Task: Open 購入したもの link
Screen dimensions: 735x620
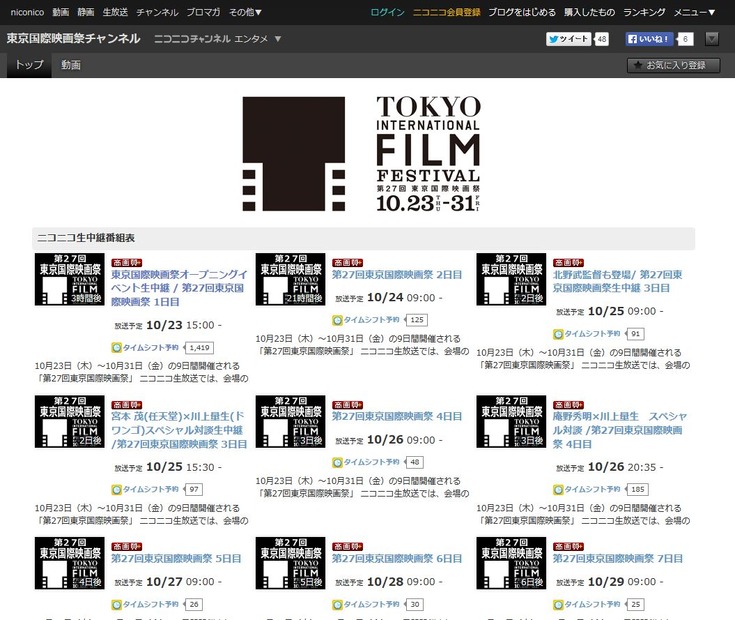Action: point(589,12)
